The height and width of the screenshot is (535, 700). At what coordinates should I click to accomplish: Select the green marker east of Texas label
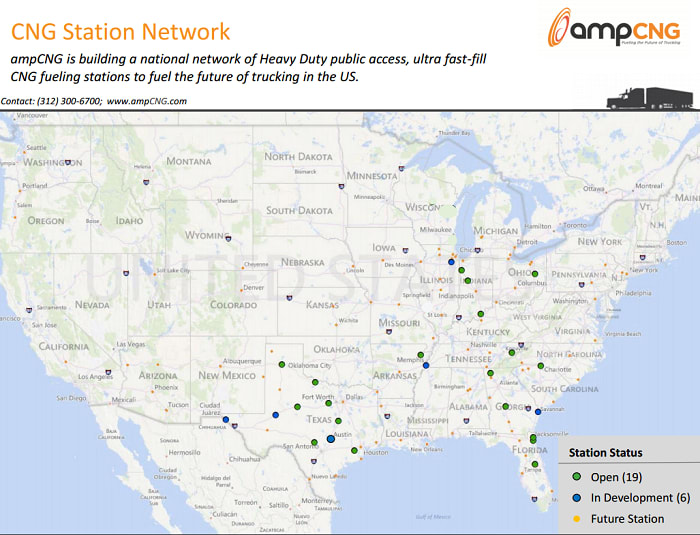pos(338,421)
